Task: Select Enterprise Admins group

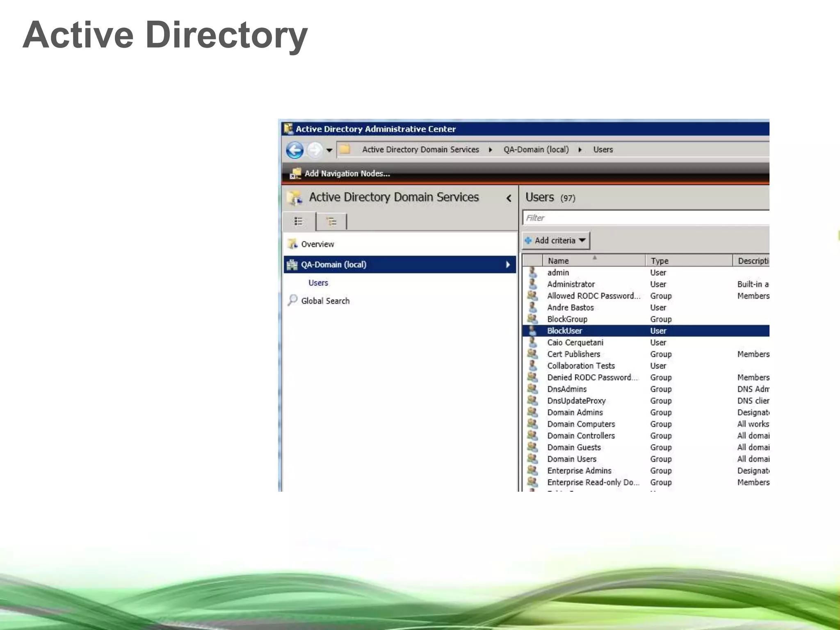Action: click(646, 471)
